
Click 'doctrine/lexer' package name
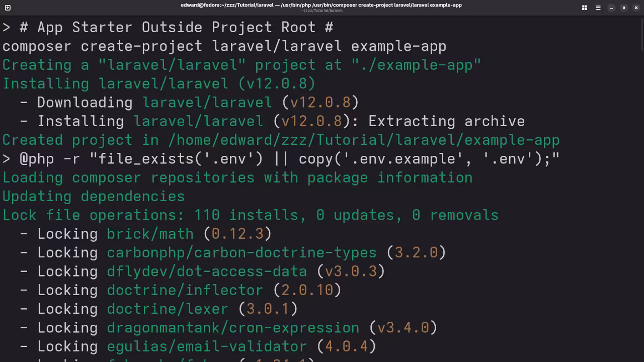pos(168,309)
